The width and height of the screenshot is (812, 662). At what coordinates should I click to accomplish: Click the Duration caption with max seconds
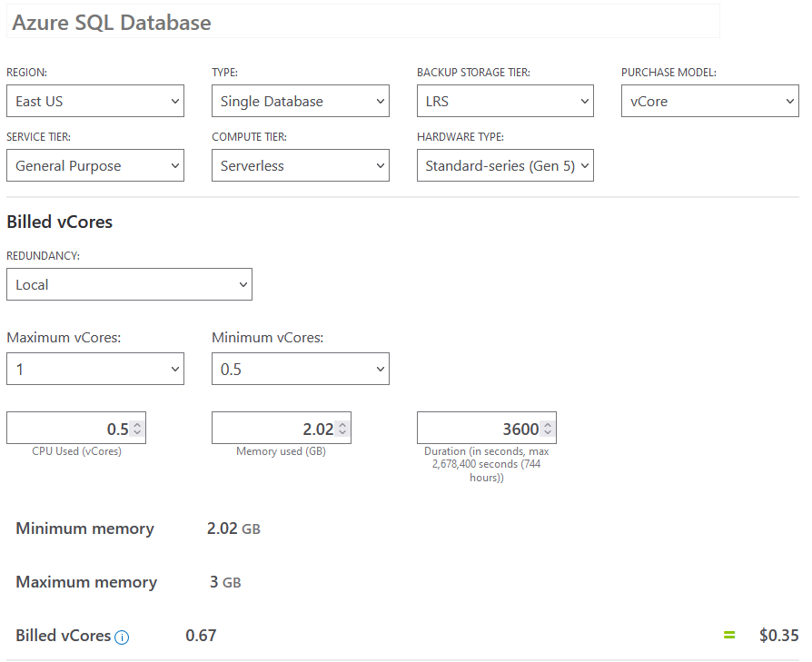click(487, 464)
